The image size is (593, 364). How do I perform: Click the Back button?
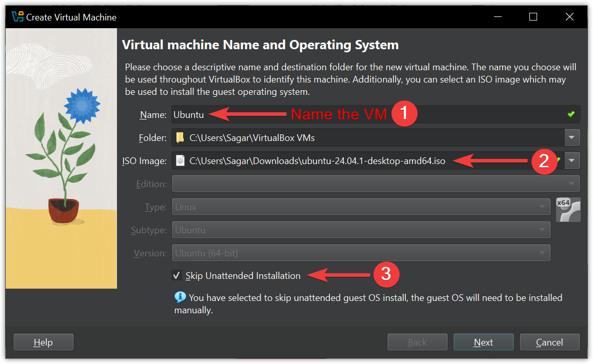[x=417, y=342]
